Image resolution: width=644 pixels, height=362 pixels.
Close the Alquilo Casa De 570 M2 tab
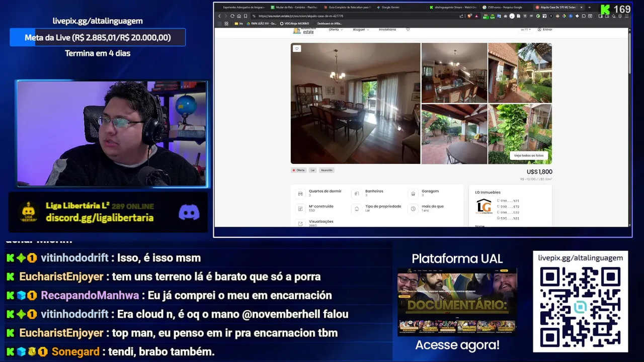pyautogui.click(x=581, y=8)
